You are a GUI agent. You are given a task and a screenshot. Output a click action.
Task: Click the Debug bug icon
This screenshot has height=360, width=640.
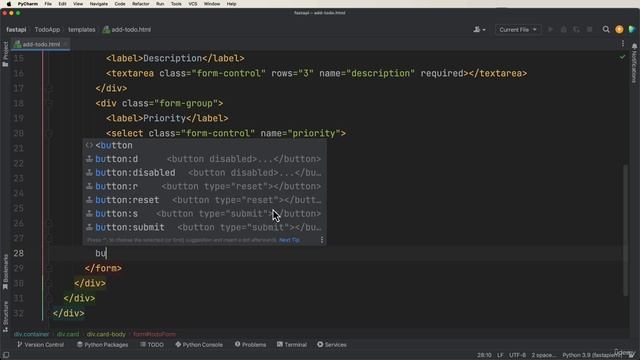coord(564,29)
